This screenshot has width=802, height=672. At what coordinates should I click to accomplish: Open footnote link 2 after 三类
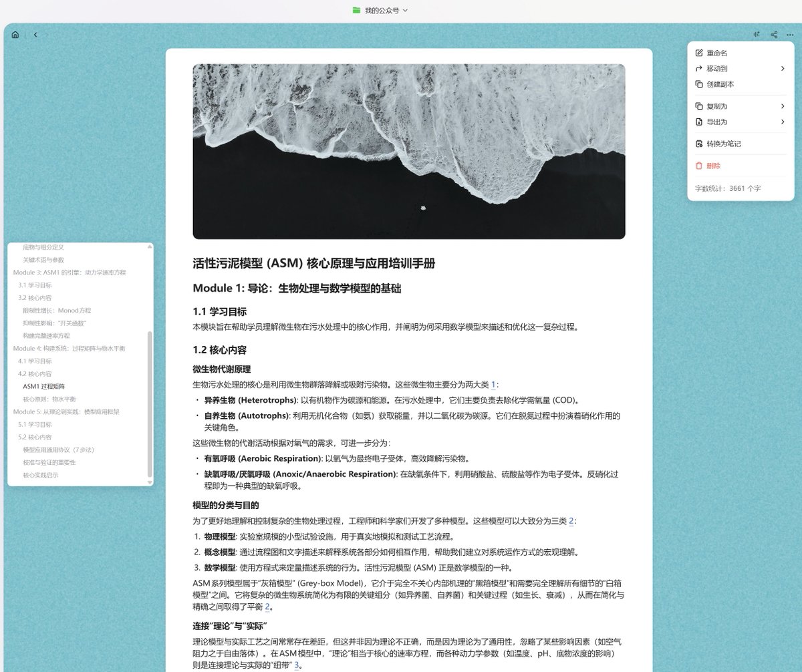pos(571,521)
